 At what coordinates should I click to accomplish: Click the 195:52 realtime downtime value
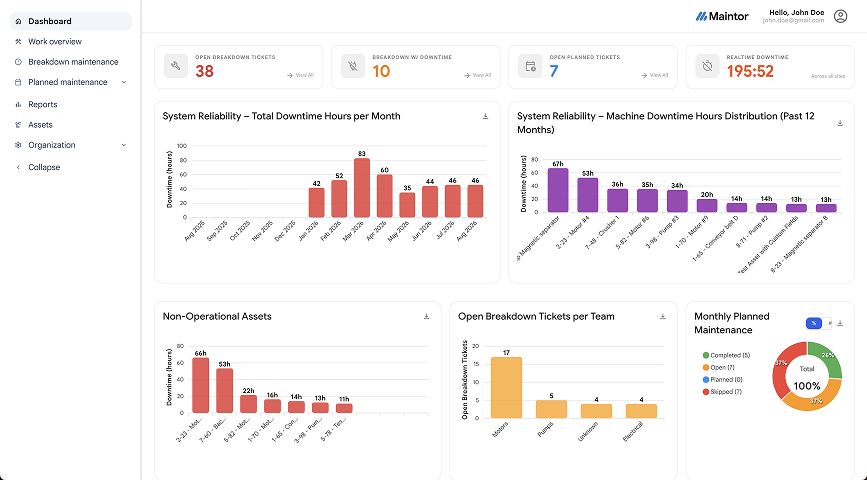[750, 71]
